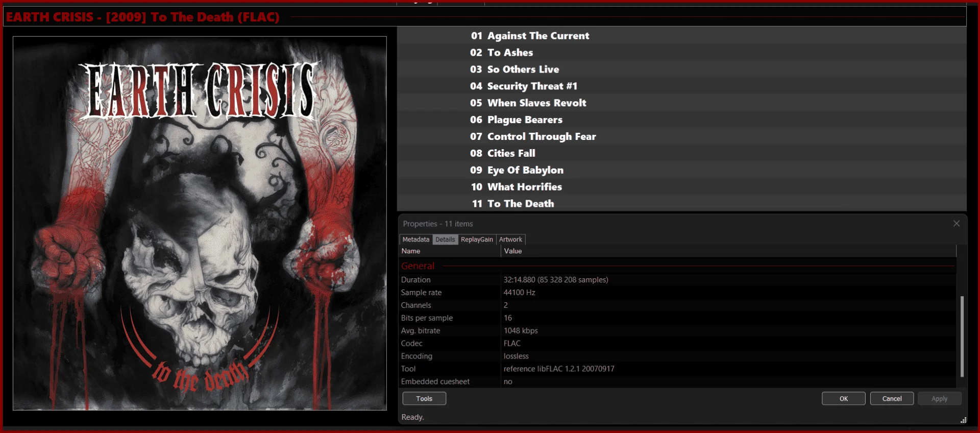Select the Tool value reference libFLAC
Viewport: 980px width, 433px height.
(559, 369)
